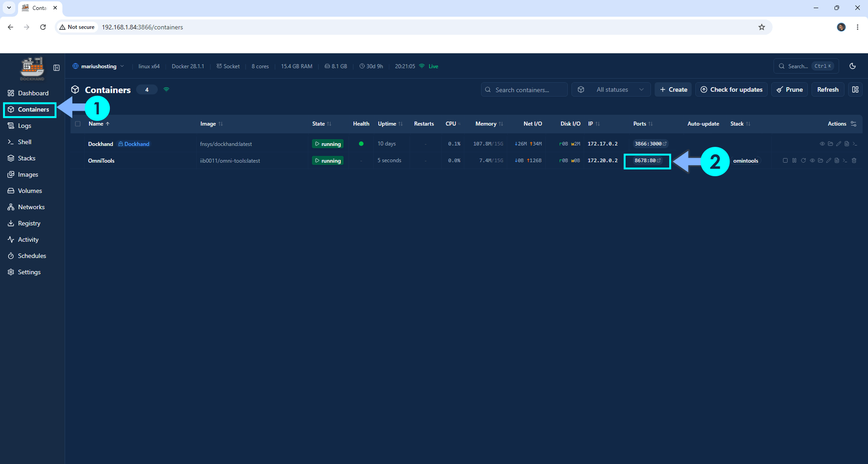The height and width of the screenshot is (464, 868).
Task: Open the browser profile avatar
Action: coord(841,27)
